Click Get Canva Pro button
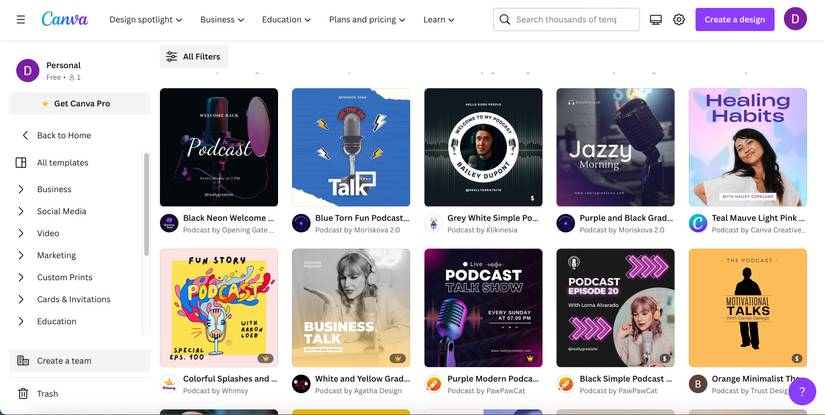Image resolution: width=825 pixels, height=415 pixels. point(80,104)
